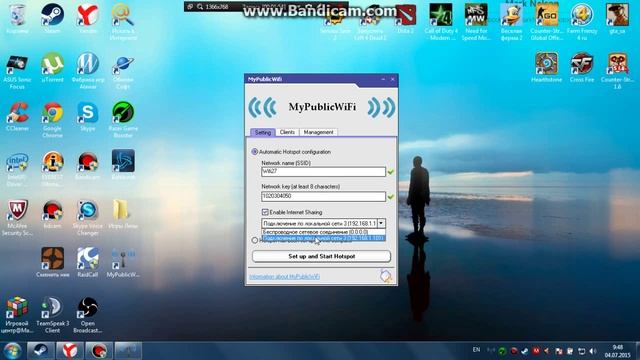Image resolution: width=640 pixels, height=360 pixels.
Task: Open the Intel Driver desktop shortcut
Action: click(17, 168)
